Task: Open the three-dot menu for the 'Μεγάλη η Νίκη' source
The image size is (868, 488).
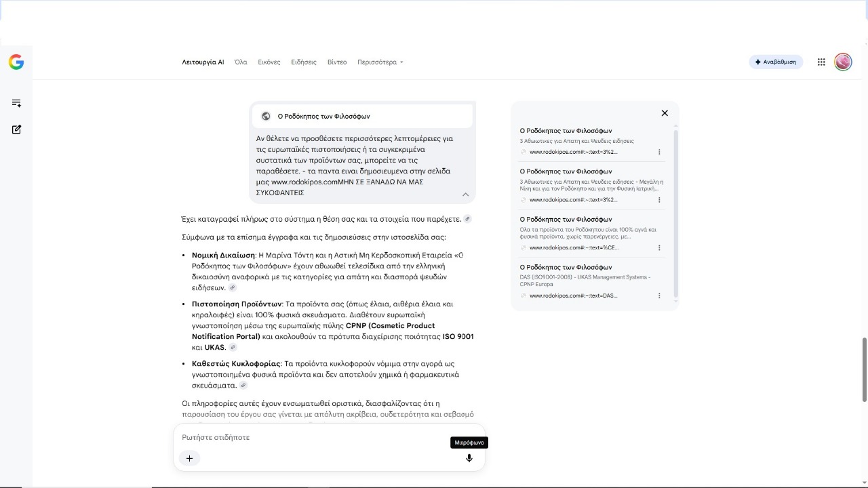Action: tap(659, 200)
